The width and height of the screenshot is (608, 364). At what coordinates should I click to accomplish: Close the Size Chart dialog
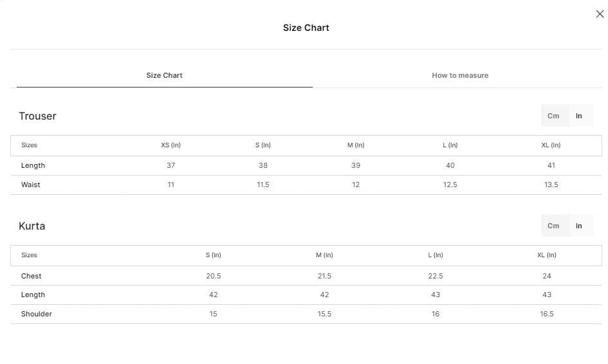tap(600, 14)
